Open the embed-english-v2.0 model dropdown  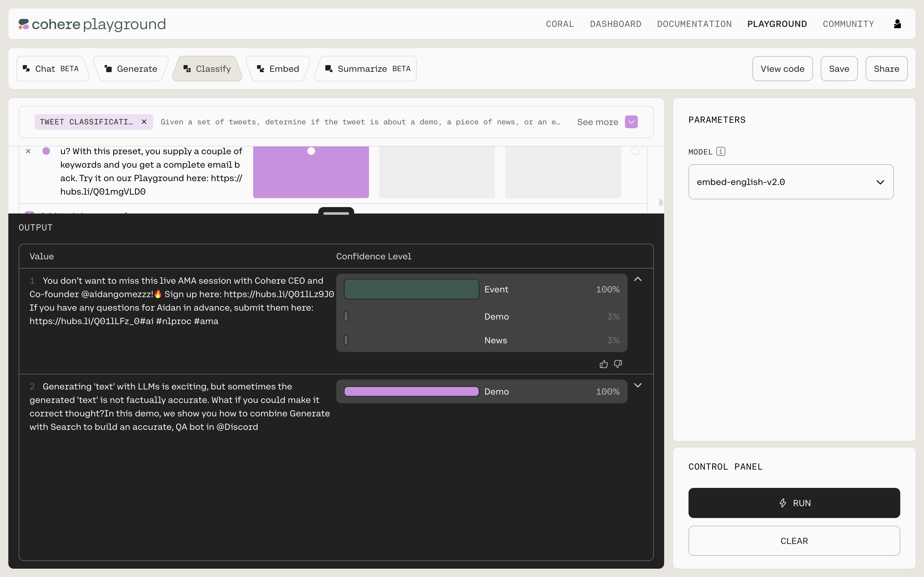click(x=791, y=182)
